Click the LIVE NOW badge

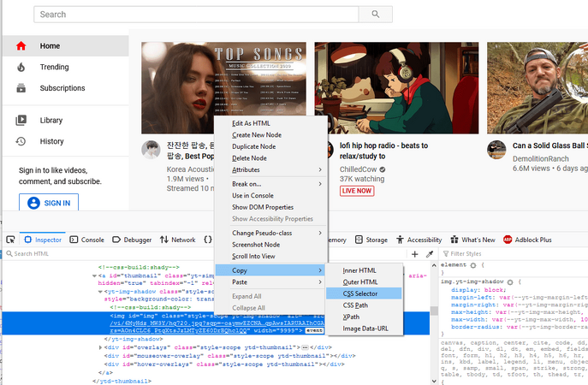(x=357, y=191)
